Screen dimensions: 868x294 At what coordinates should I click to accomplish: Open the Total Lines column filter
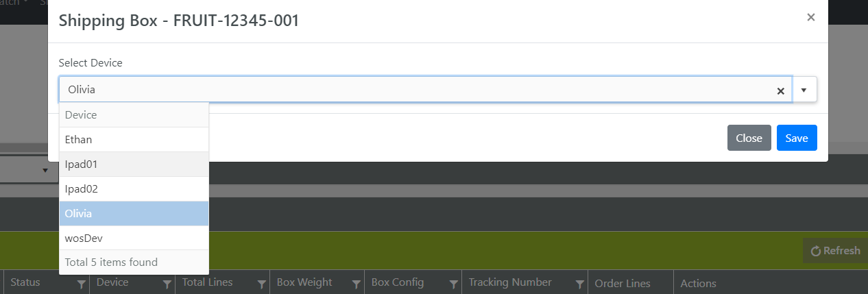tap(261, 284)
